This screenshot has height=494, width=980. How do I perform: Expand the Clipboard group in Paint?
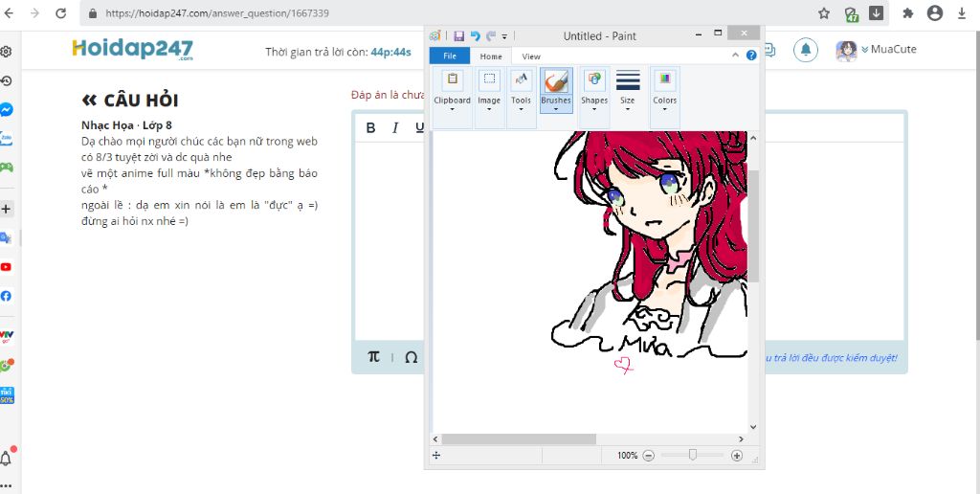tap(452, 98)
